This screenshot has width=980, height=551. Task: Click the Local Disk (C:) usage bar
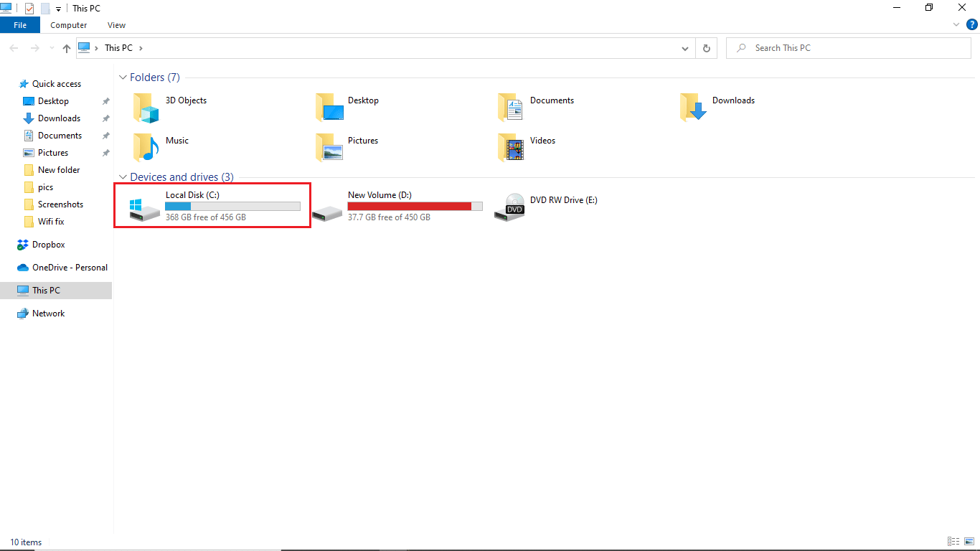[x=232, y=207]
